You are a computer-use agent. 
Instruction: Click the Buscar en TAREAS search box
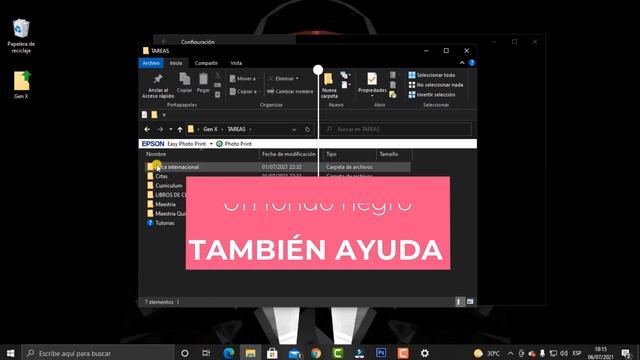397,129
